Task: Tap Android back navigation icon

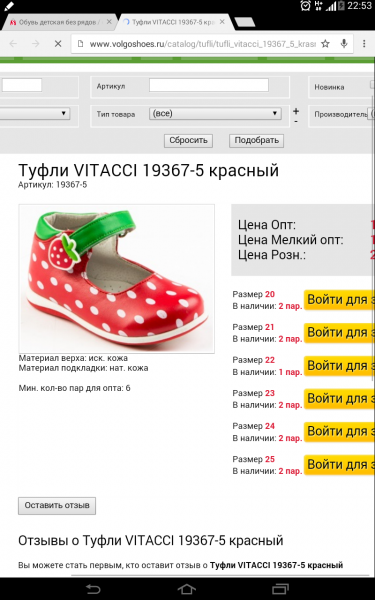Action: coord(93,589)
